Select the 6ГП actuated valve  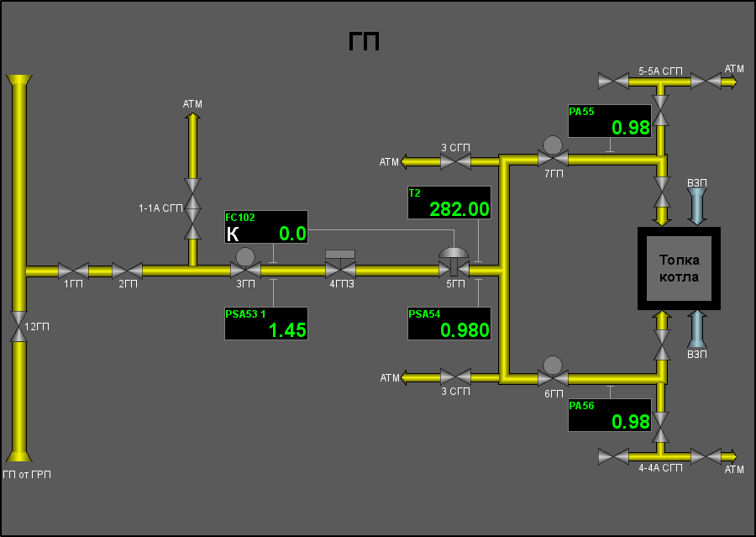[553, 372]
